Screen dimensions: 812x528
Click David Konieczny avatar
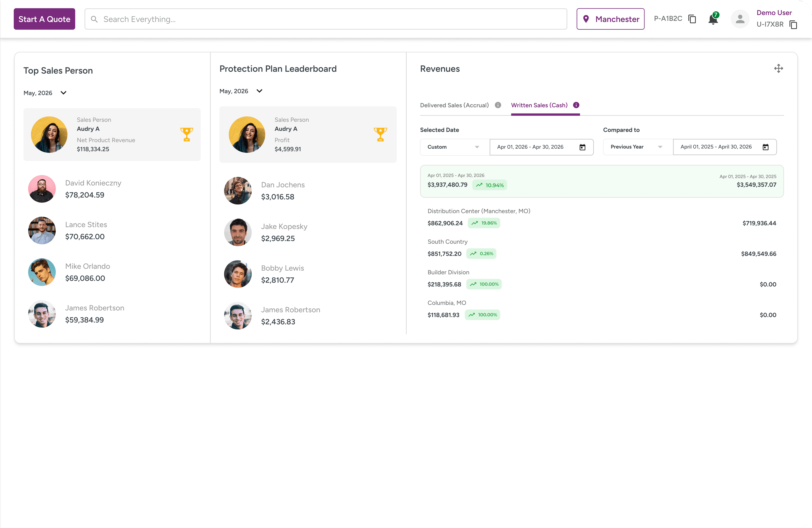pos(42,189)
